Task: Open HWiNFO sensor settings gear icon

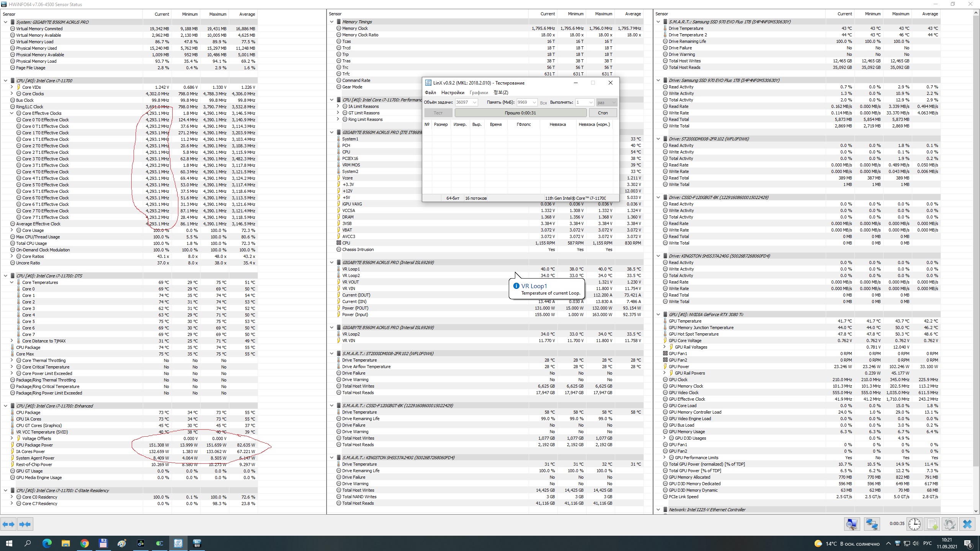Action: (949, 524)
